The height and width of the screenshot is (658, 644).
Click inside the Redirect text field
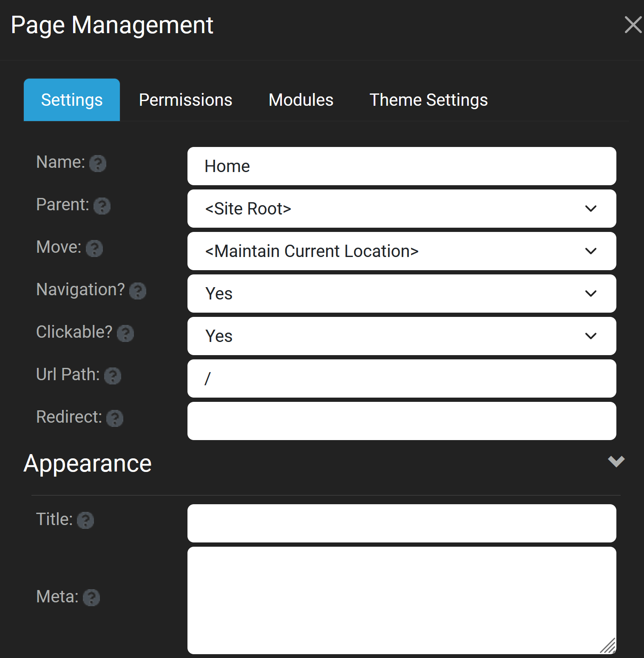(401, 421)
